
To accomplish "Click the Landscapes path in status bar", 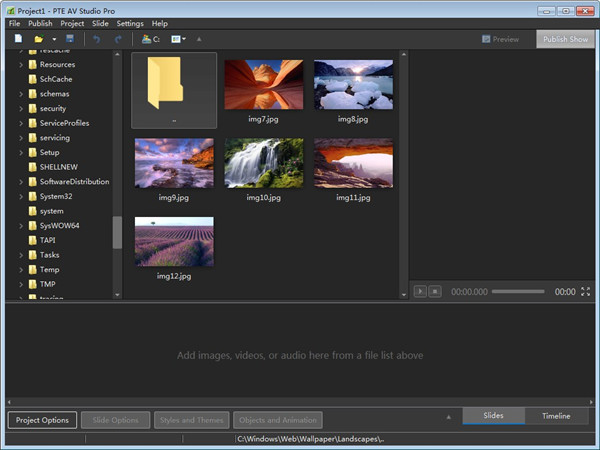I will (311, 439).
